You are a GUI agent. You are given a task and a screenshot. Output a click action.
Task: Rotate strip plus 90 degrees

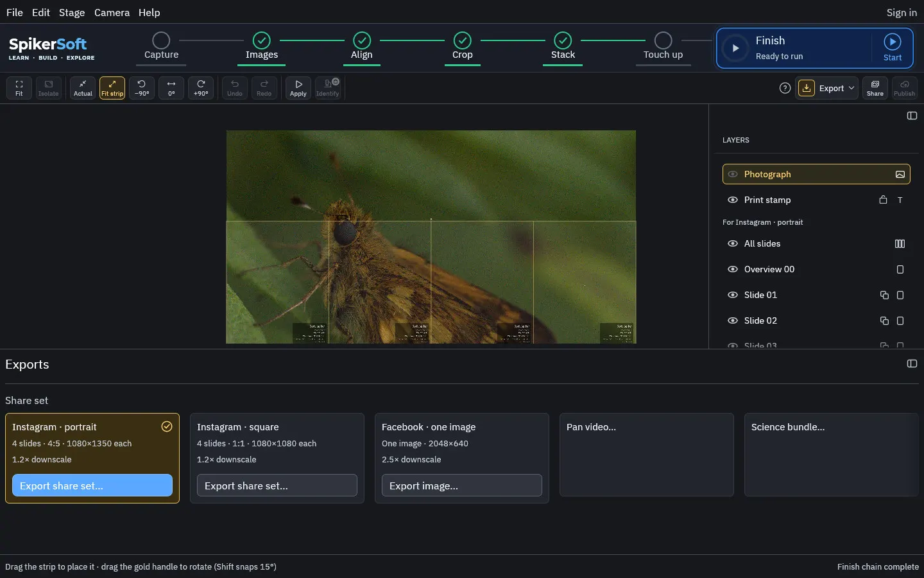[201, 88]
